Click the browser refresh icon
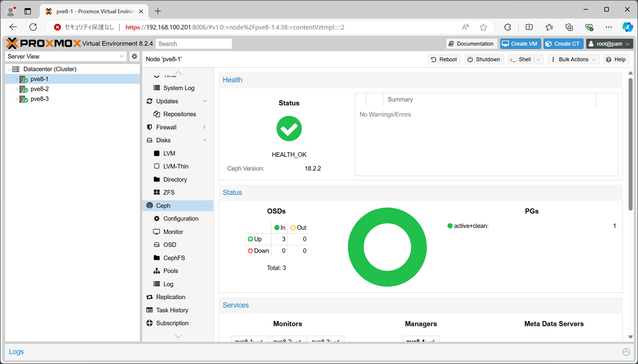This screenshot has width=638, height=364. click(33, 27)
